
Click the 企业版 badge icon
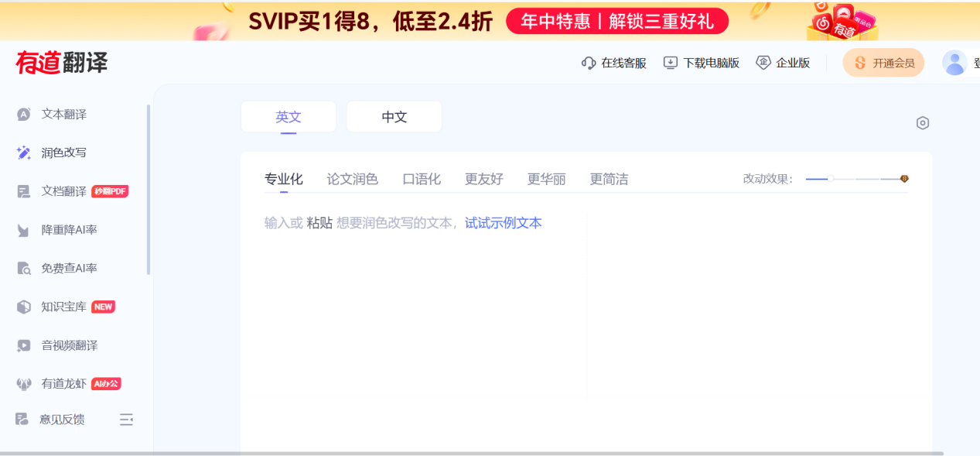point(763,63)
